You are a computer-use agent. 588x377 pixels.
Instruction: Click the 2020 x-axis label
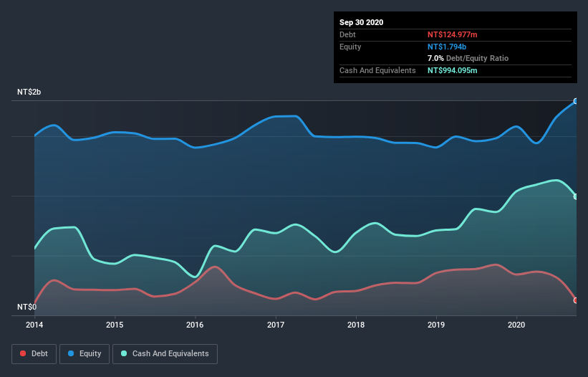(516, 325)
